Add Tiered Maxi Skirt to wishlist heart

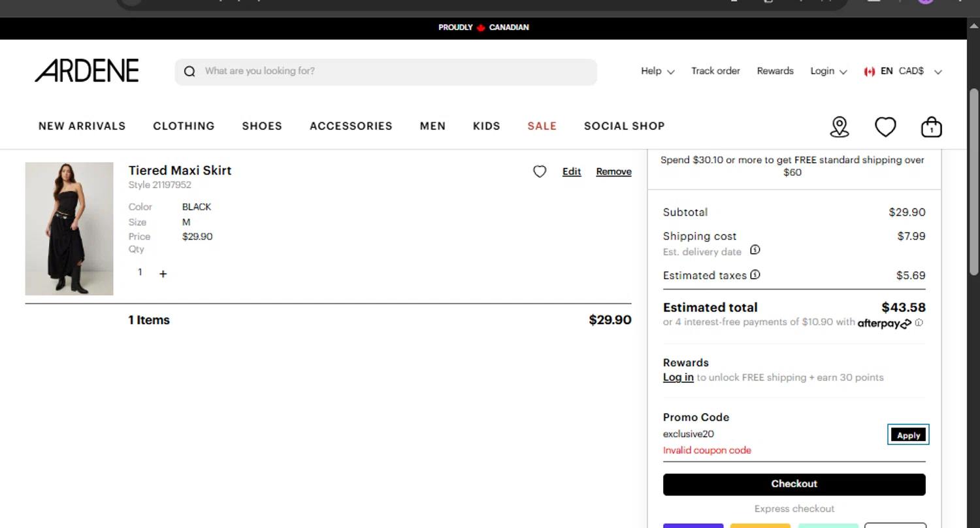click(x=540, y=171)
